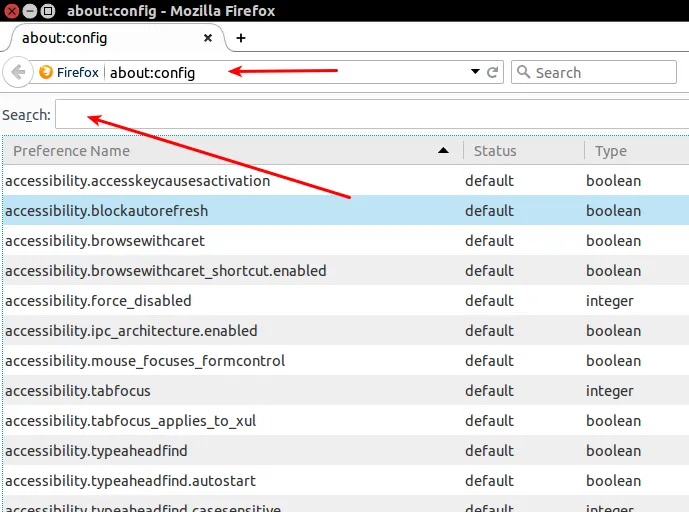The width and height of the screenshot is (689, 512).
Task: Close the about:config tab
Action: [x=208, y=38]
